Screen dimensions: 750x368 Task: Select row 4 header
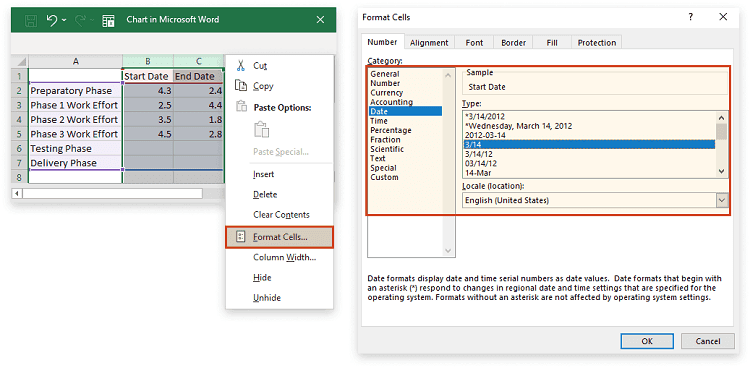pos(20,120)
